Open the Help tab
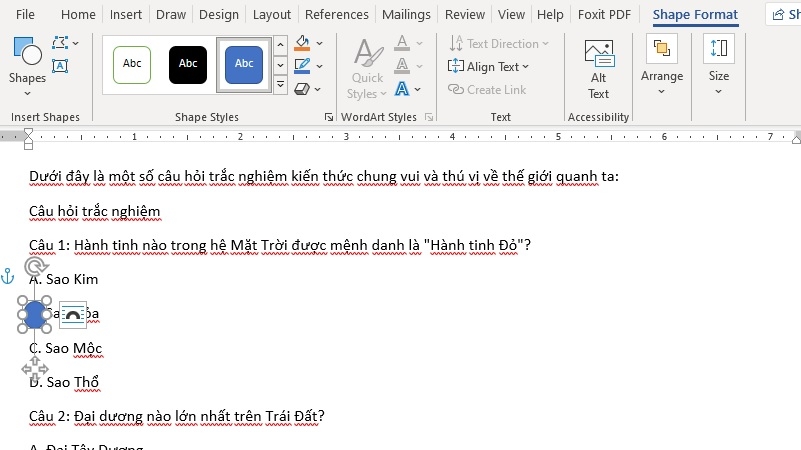Viewport: 801px width, 450px height. [550, 14]
